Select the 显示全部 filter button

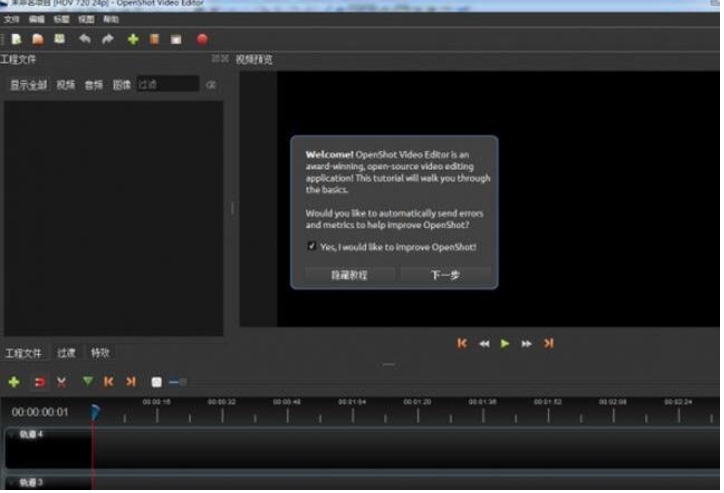tap(28, 85)
